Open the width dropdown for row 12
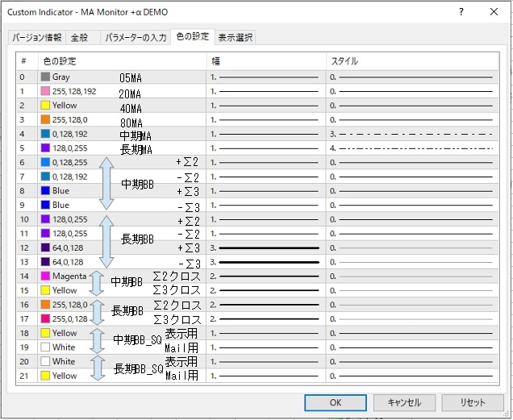The height and width of the screenshot is (420, 513). tap(265, 248)
